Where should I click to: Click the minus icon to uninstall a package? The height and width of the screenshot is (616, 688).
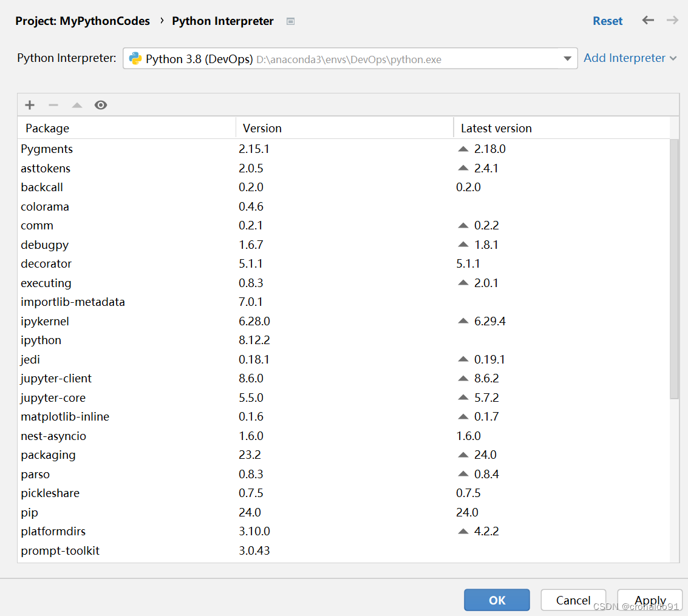pos(53,105)
